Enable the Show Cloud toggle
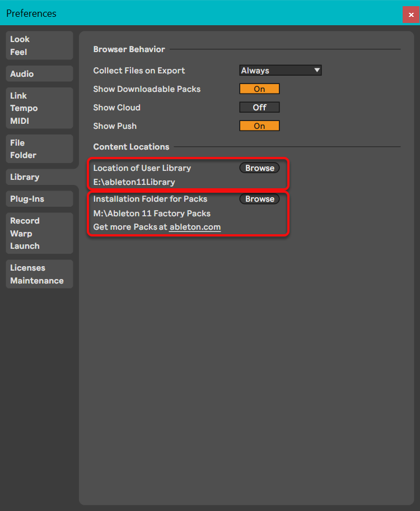 259,108
